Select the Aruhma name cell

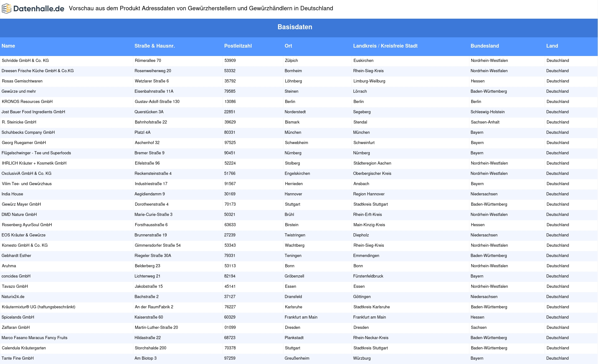pos(9,266)
